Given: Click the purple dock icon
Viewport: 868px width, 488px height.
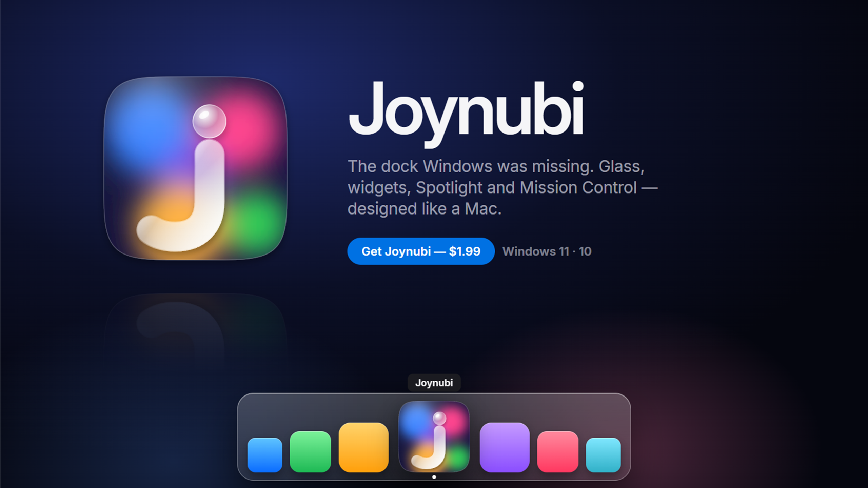Looking at the screenshot, I should (x=505, y=447).
